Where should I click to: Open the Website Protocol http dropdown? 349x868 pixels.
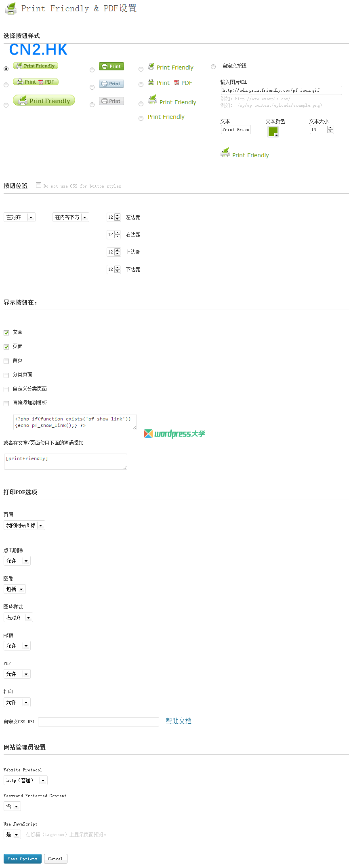point(25,780)
